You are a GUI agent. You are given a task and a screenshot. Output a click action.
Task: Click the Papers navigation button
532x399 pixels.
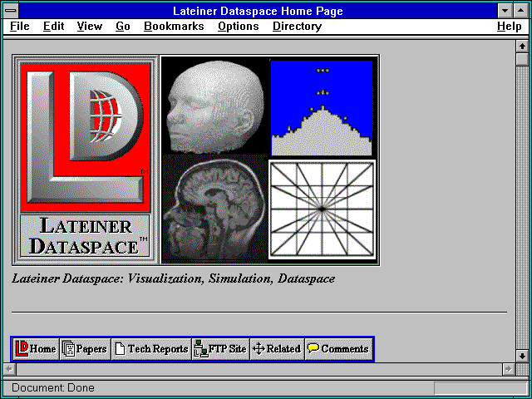tap(86, 349)
